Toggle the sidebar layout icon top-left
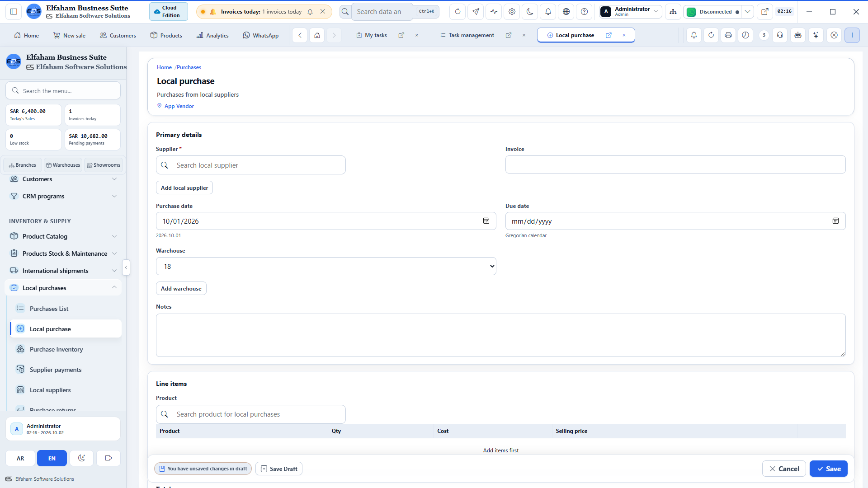This screenshot has width=868, height=488. (x=14, y=12)
